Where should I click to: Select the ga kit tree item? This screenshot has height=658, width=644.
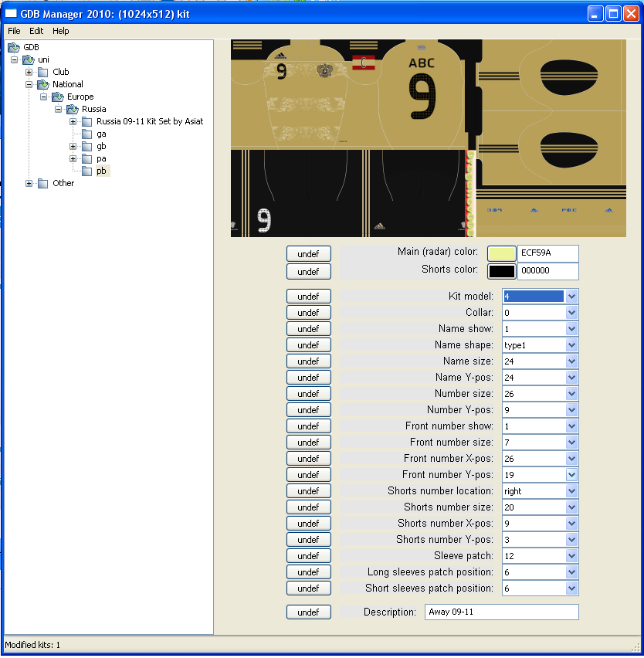(101, 134)
